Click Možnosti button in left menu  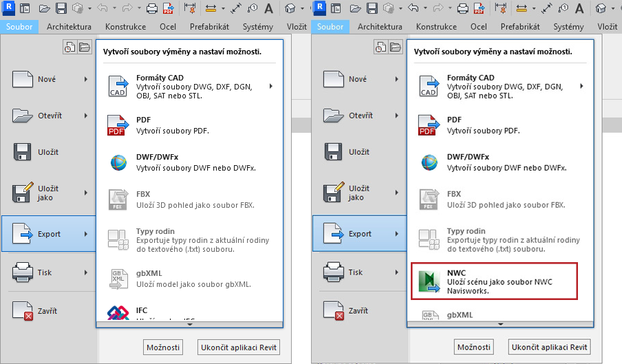(163, 347)
